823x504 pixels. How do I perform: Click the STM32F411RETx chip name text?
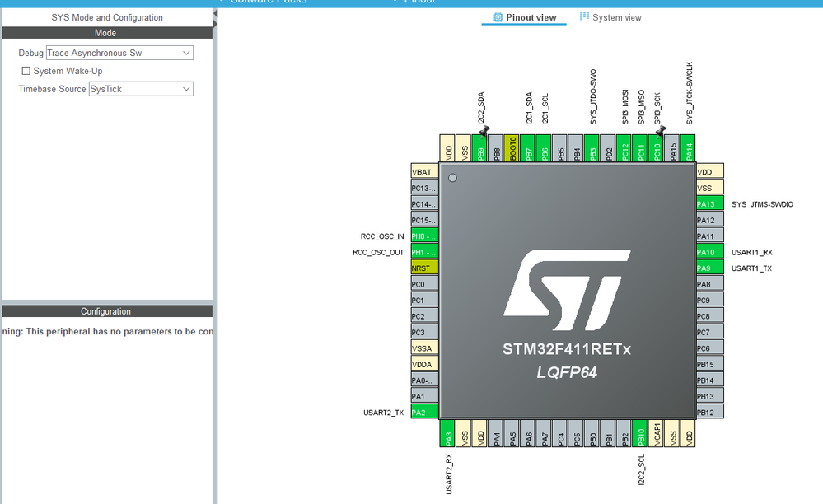pos(567,348)
